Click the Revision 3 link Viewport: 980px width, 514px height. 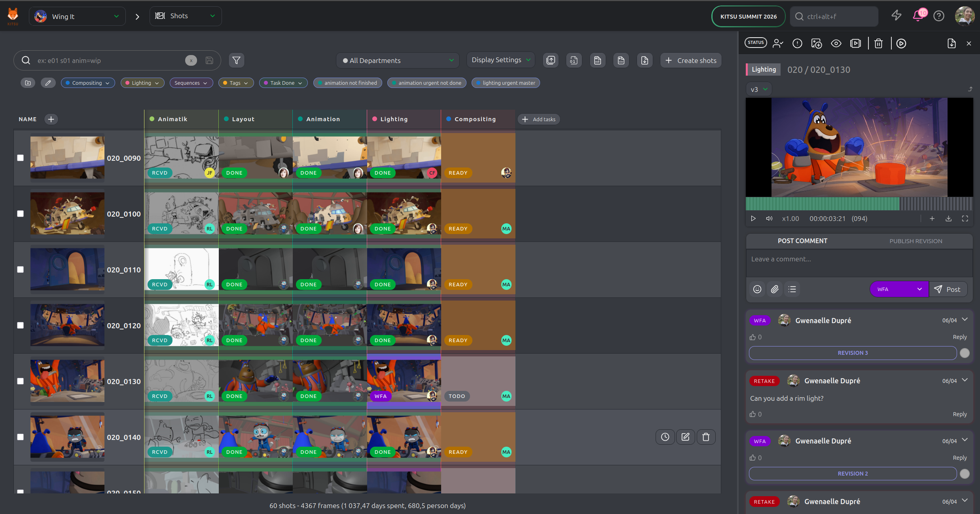click(x=853, y=353)
